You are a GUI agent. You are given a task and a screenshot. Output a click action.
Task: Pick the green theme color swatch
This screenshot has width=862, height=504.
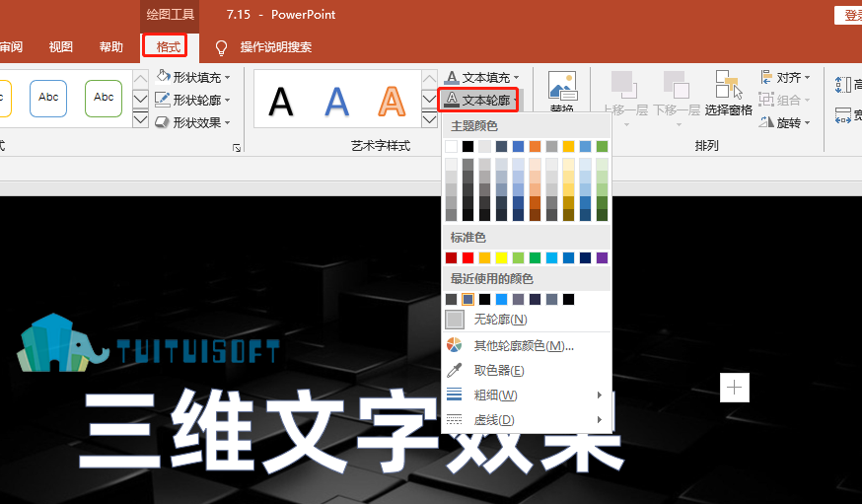[602, 146]
